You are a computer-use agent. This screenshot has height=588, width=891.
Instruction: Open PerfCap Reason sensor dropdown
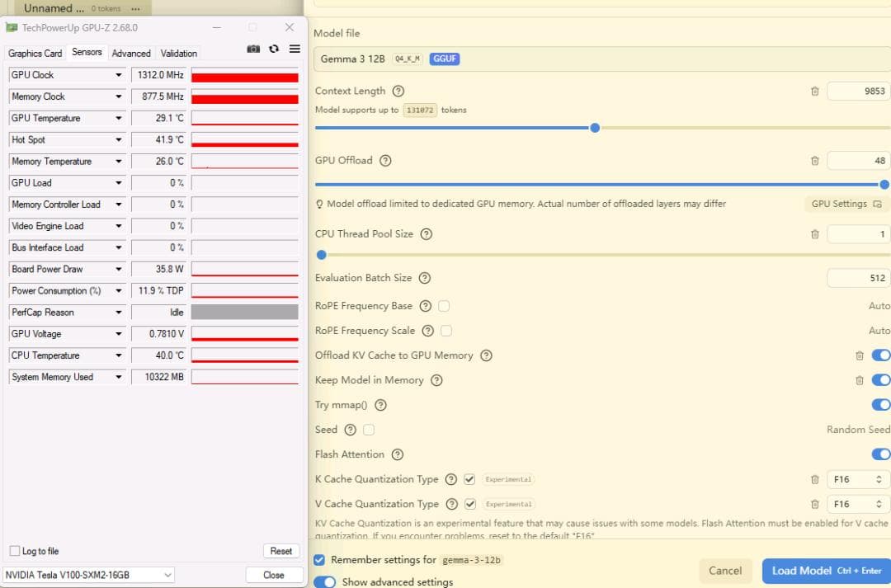coord(119,313)
